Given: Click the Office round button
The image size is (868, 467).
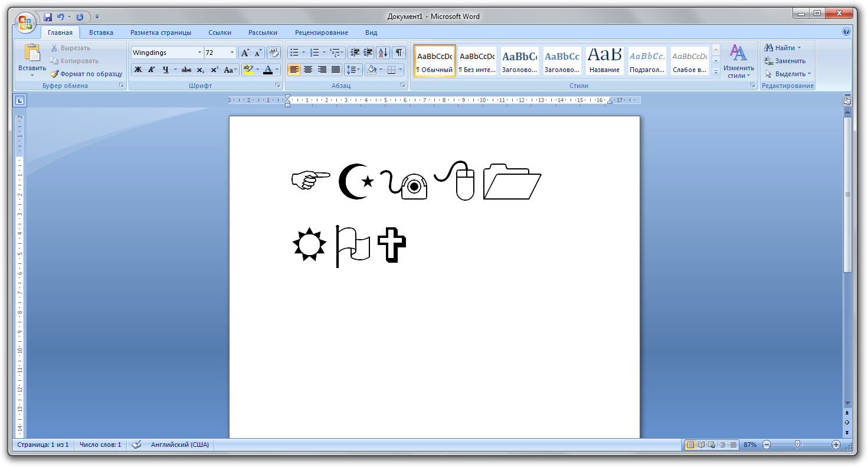Looking at the screenshot, I should point(25,23).
